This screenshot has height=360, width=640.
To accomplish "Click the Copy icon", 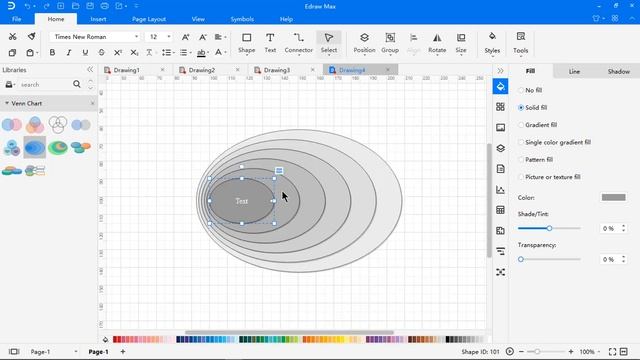I will coord(12,53).
